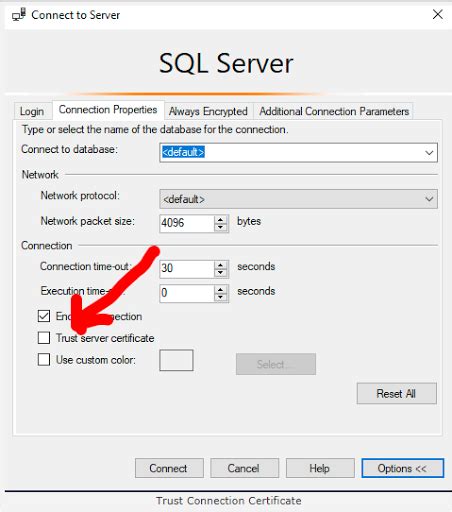Switch to the Login tab

[x=32, y=111]
